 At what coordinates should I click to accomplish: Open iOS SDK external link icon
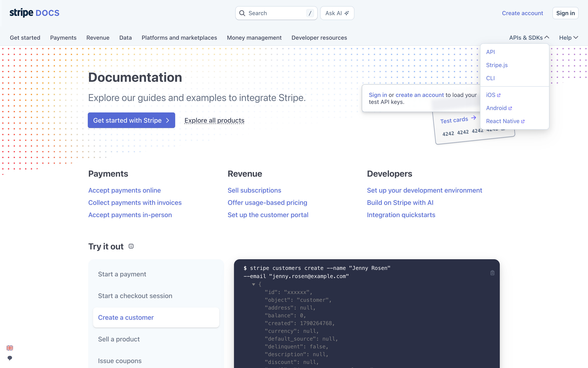click(x=499, y=95)
